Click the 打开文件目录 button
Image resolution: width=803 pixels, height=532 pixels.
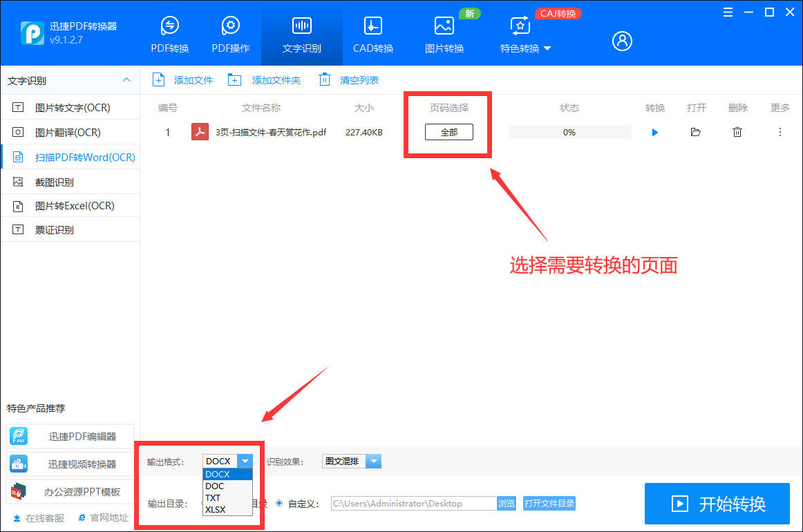[x=549, y=503]
